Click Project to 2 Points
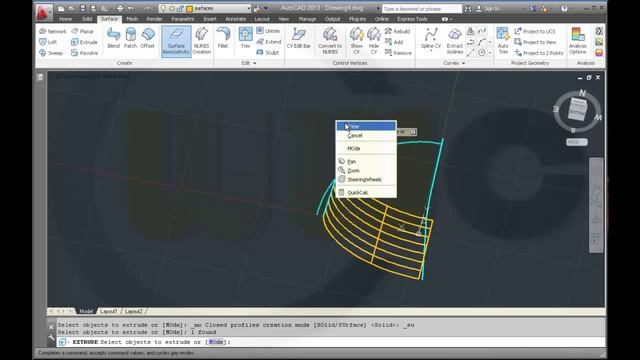 (x=539, y=53)
